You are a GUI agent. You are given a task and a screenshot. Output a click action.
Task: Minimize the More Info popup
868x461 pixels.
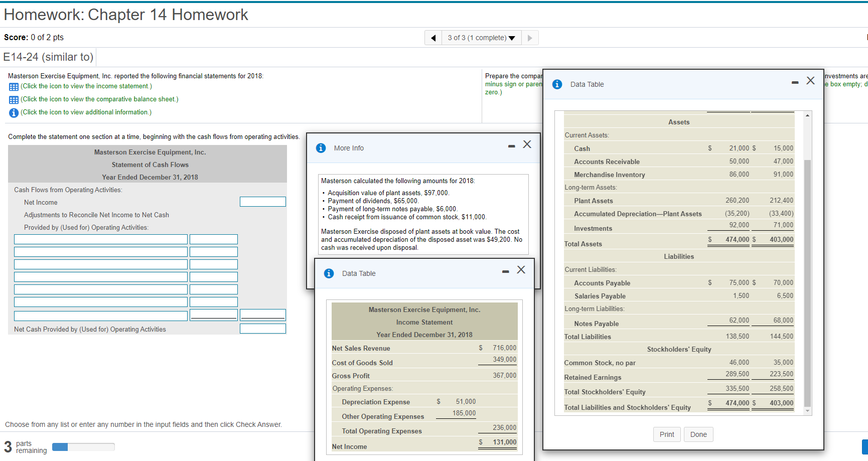(511, 146)
